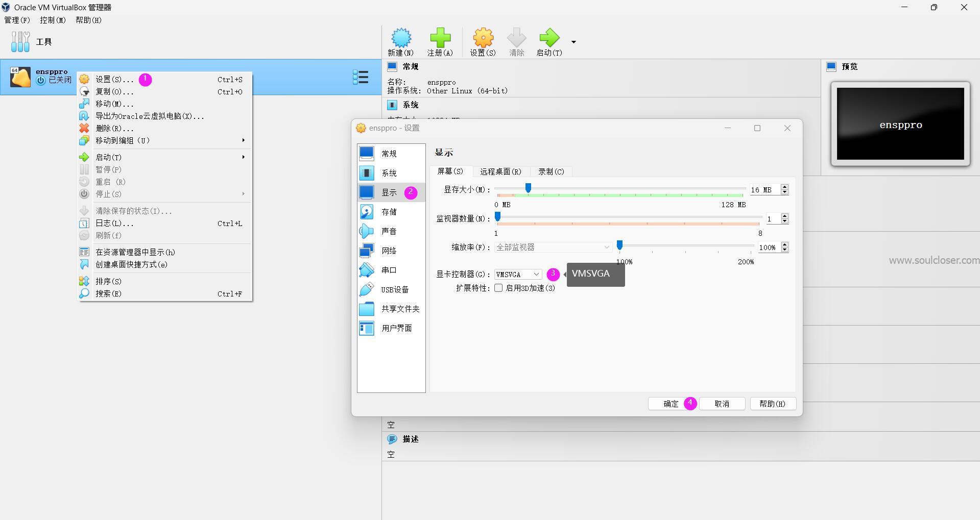The height and width of the screenshot is (520, 980).
Task: Click the magnifier icon beside 搜索(E)
Action: point(84,293)
